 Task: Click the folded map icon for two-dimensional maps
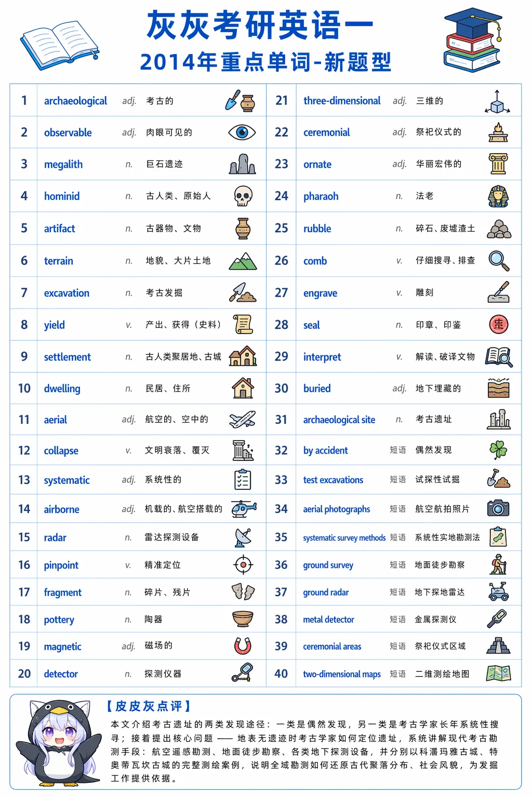[499, 673]
